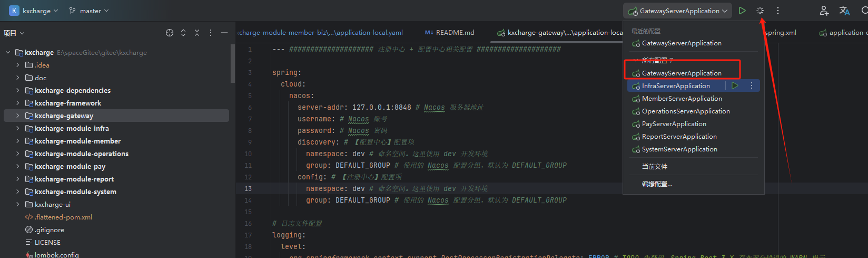This screenshot has width=868, height=258.
Task: Run InfraServerApplication from the dropdown row
Action: coord(735,85)
